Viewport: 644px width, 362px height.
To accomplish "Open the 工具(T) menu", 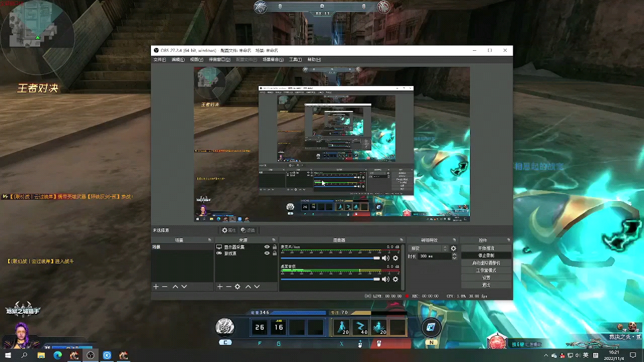I will [295, 59].
